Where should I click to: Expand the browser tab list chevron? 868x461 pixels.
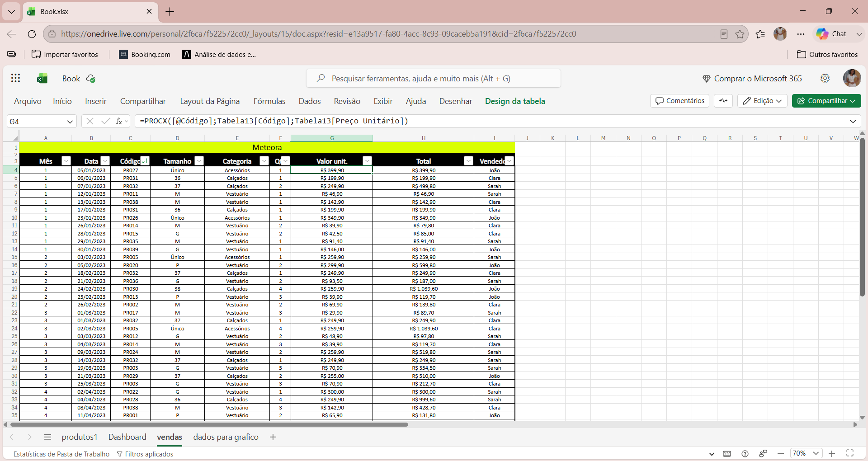click(x=11, y=12)
